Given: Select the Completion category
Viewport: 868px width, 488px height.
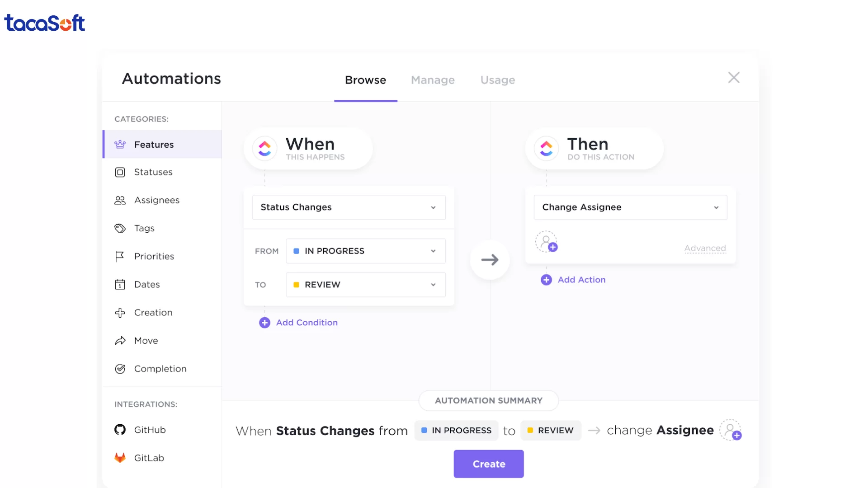Looking at the screenshot, I should coord(160,369).
